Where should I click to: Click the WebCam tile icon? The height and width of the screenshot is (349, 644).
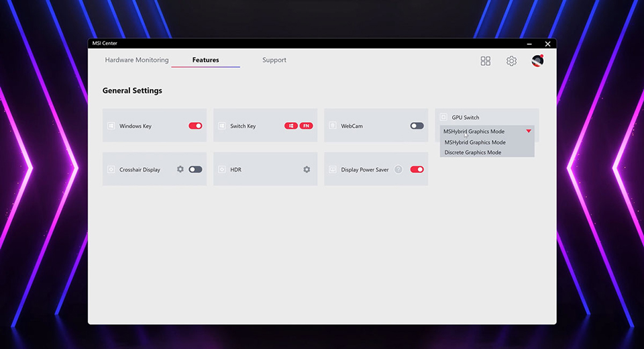tap(333, 126)
